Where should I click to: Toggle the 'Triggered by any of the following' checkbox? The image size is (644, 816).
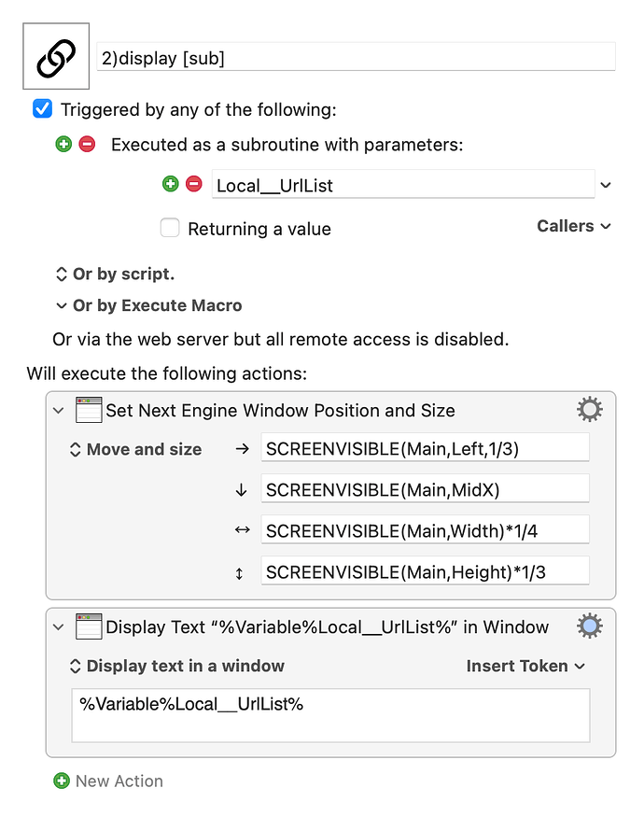[x=42, y=109]
